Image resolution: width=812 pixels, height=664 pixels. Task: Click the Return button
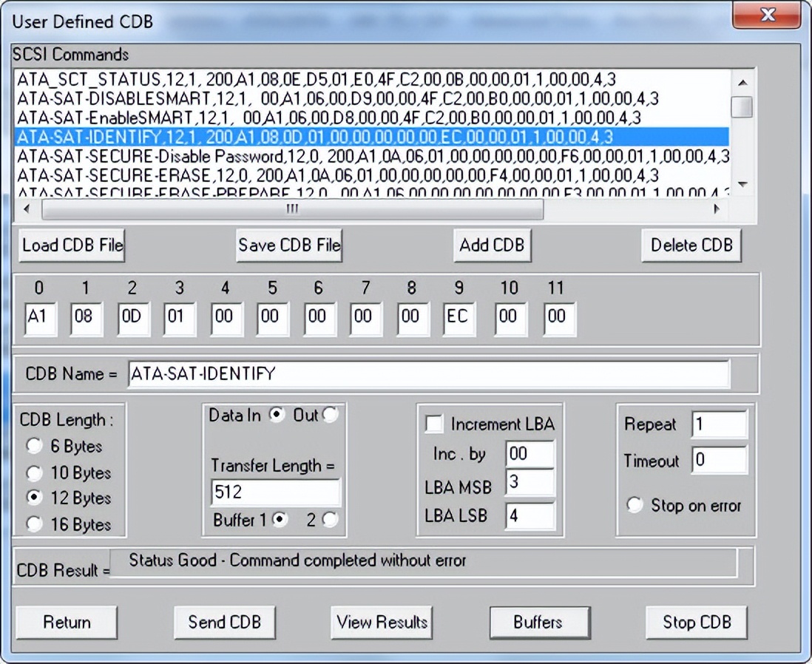pyautogui.click(x=67, y=622)
